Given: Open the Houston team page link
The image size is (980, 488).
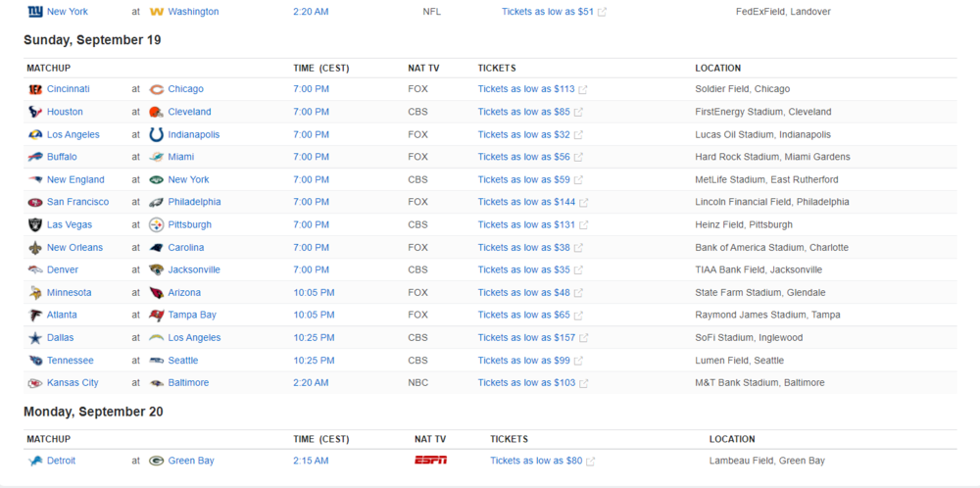Looking at the screenshot, I should coord(65,112).
